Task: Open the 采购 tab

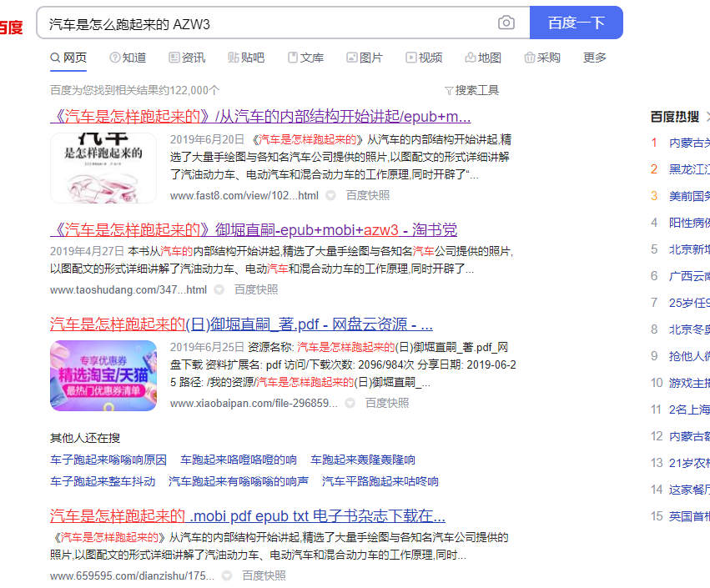Action: (x=542, y=58)
